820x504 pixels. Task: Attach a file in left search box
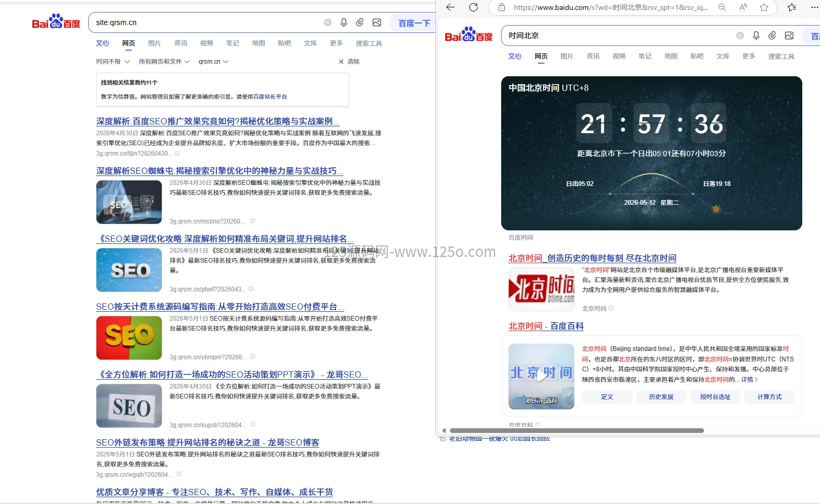pos(360,22)
